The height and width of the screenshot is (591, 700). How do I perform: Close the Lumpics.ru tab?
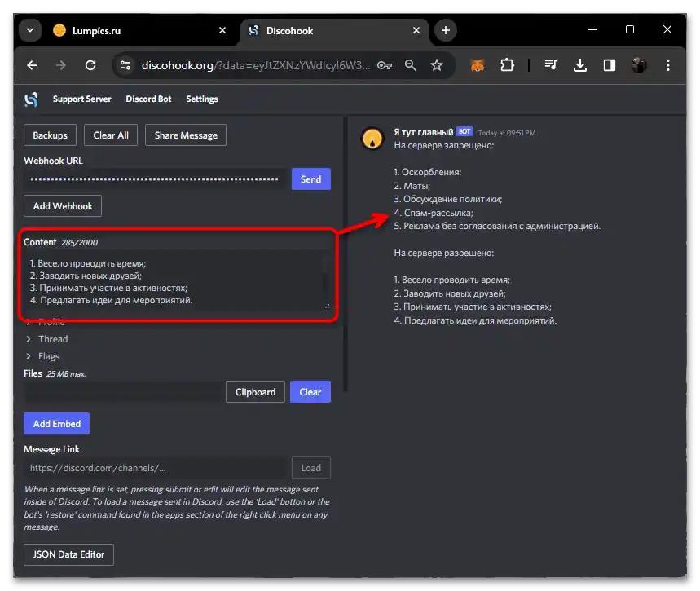[x=222, y=30]
